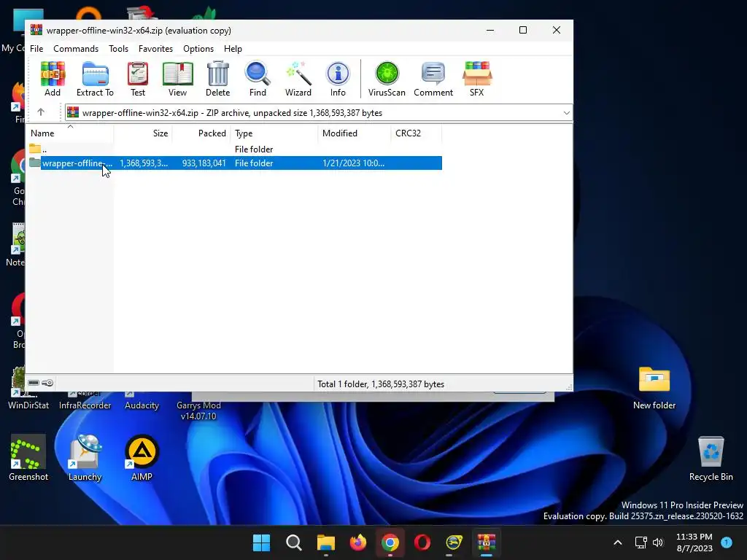
Task: Click the packed size 933,183,041 cell
Action: (x=204, y=163)
